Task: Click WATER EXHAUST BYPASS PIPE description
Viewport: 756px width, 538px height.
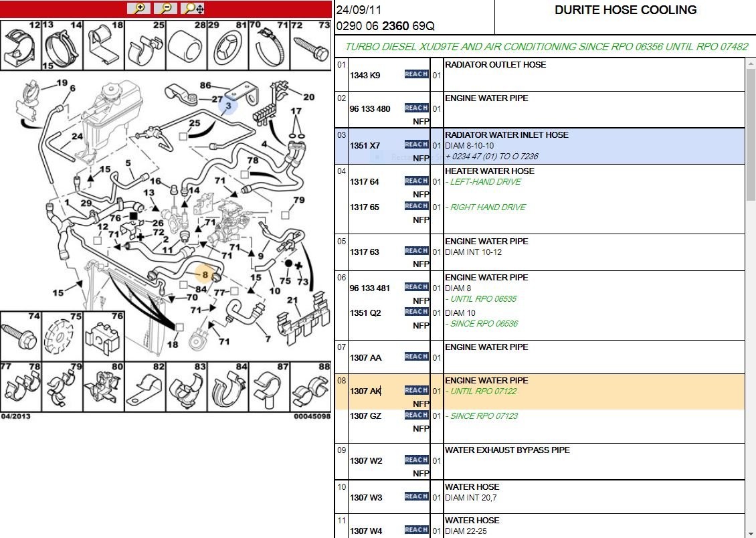Action: 507,450
